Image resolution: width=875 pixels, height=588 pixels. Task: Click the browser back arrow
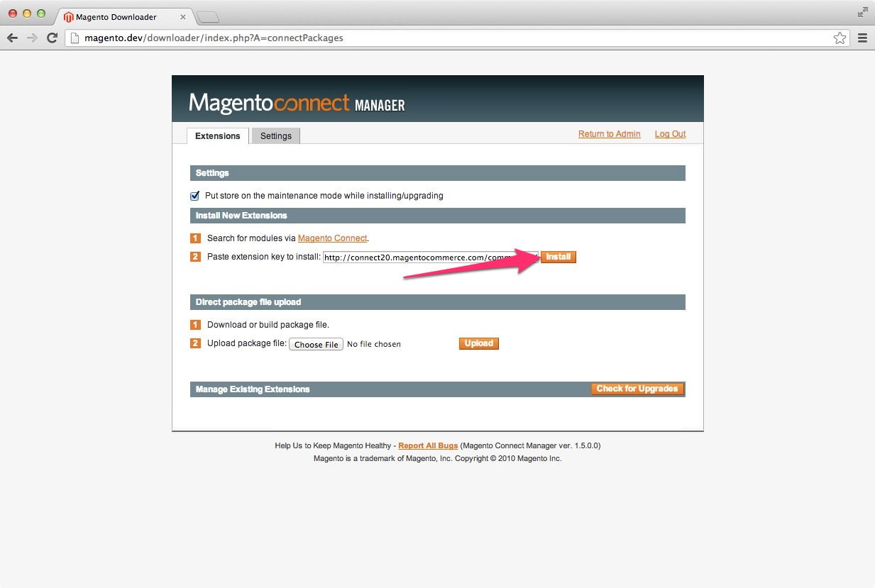tap(12, 38)
